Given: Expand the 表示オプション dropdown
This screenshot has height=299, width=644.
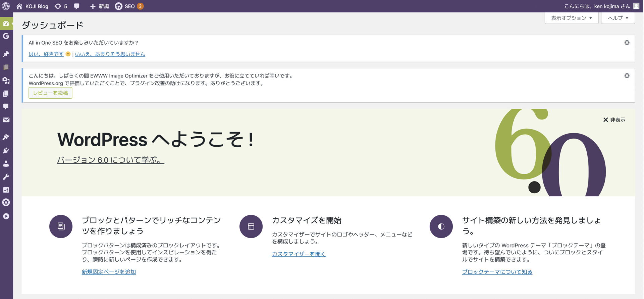Looking at the screenshot, I should point(572,18).
